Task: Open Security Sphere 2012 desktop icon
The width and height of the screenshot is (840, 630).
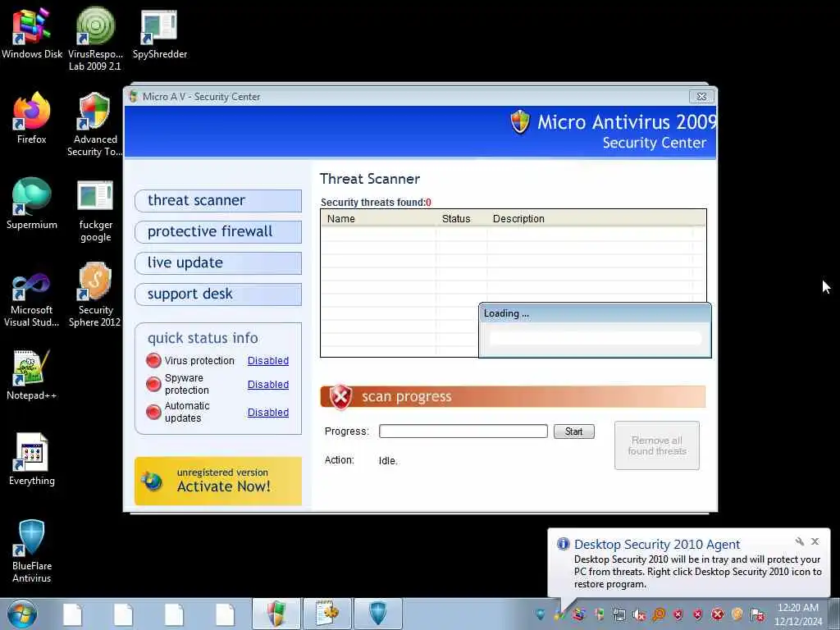Action: (95, 294)
